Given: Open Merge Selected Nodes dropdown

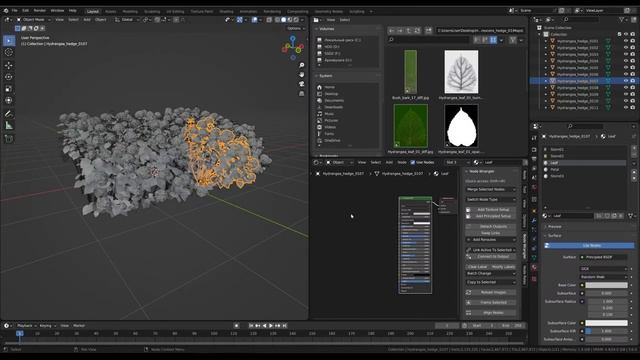Looking at the screenshot, I should tap(491, 189).
